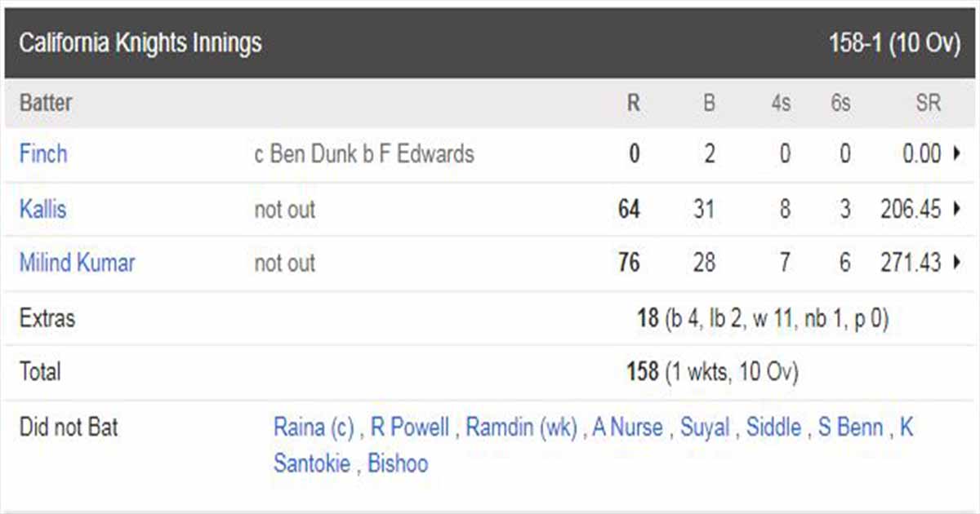
Task: Open Ramdin (wk) player link
Action: [x=522, y=427]
